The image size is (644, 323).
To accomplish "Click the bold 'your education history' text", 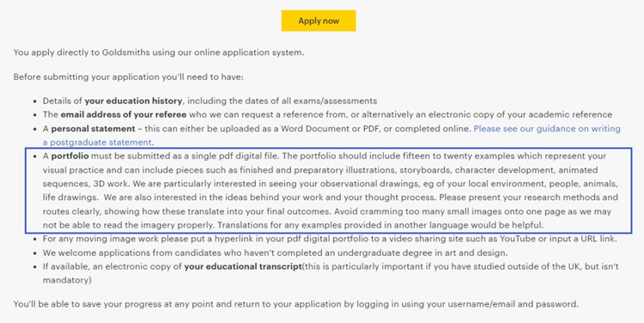I will click(133, 101).
